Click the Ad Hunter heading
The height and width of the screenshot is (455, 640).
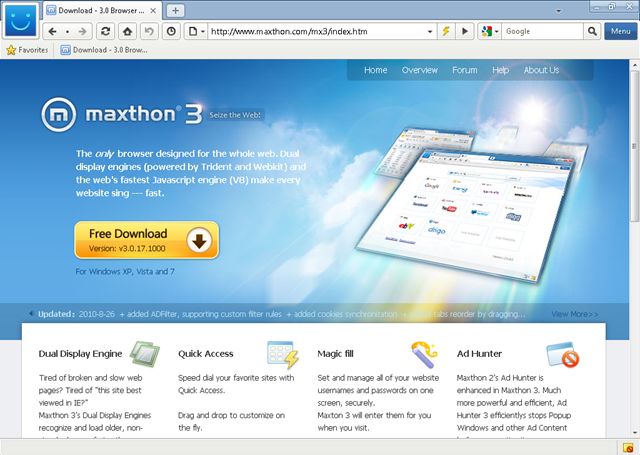coord(480,354)
